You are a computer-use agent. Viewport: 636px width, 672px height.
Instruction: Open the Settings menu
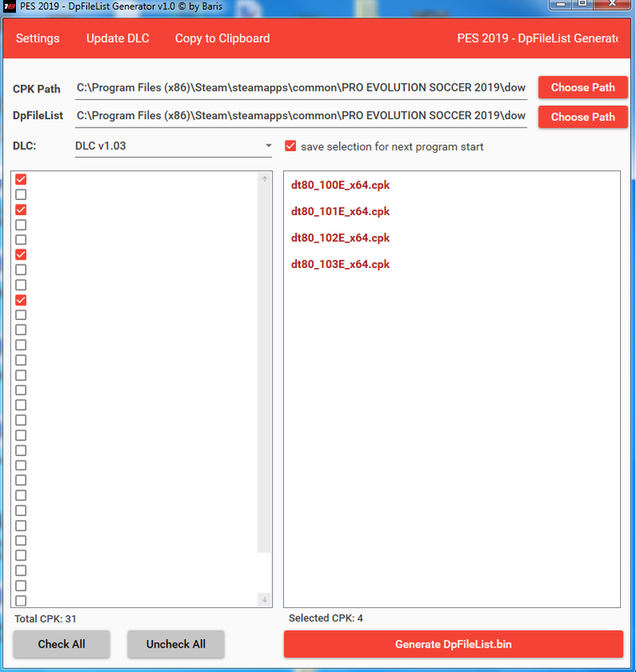[38, 39]
